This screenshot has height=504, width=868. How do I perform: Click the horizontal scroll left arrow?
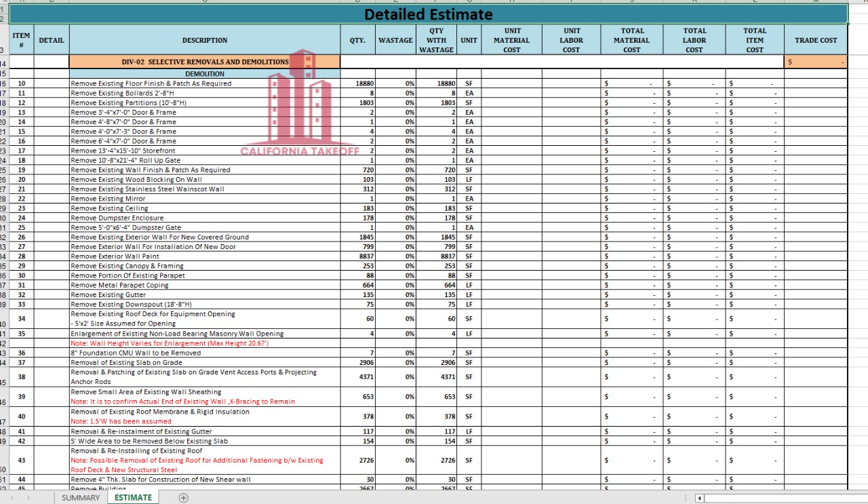pyautogui.click(x=698, y=497)
